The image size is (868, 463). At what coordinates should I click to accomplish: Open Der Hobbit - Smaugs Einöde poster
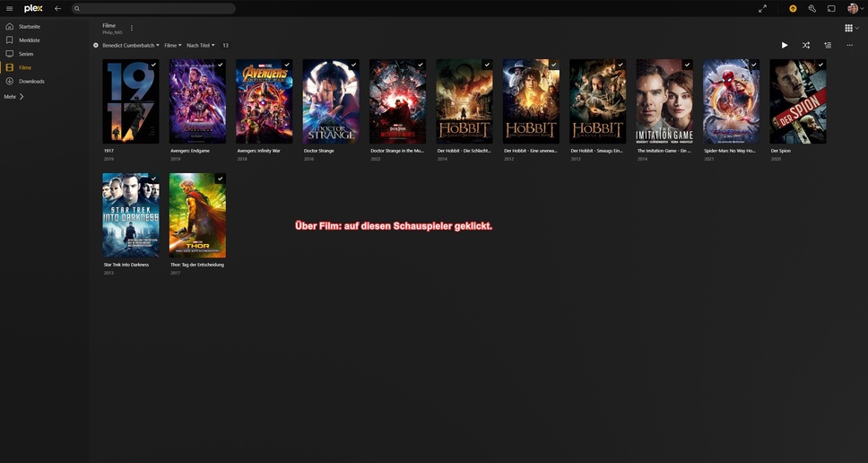[x=598, y=101]
